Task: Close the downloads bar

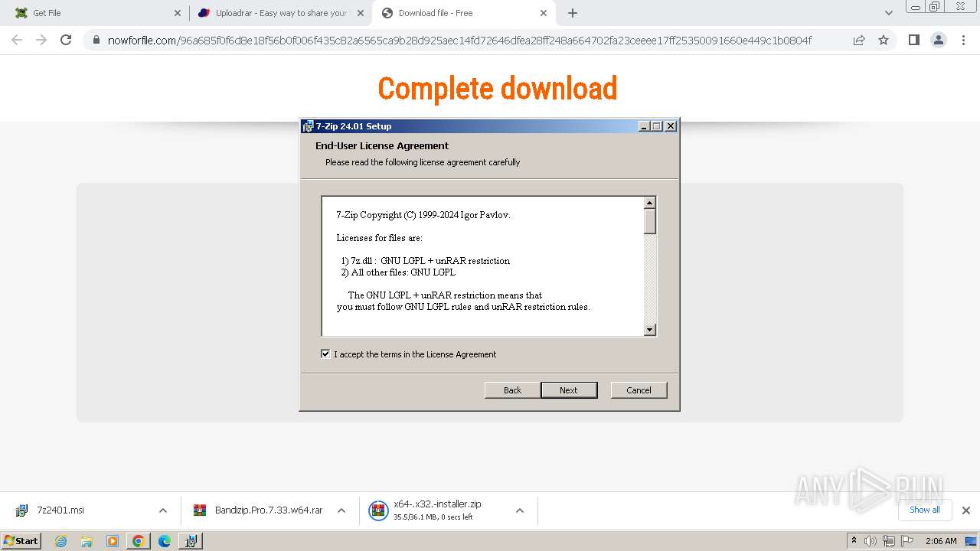Action: [x=966, y=510]
